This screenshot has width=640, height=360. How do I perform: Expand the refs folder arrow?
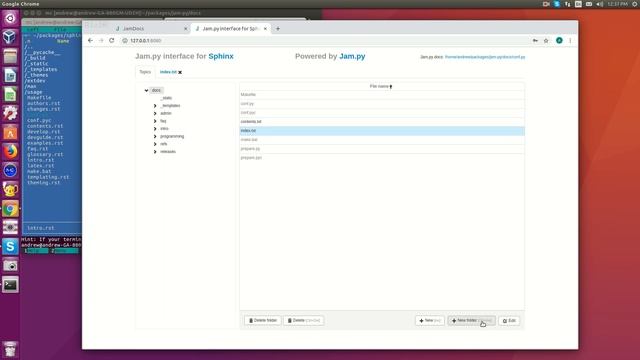click(x=155, y=144)
